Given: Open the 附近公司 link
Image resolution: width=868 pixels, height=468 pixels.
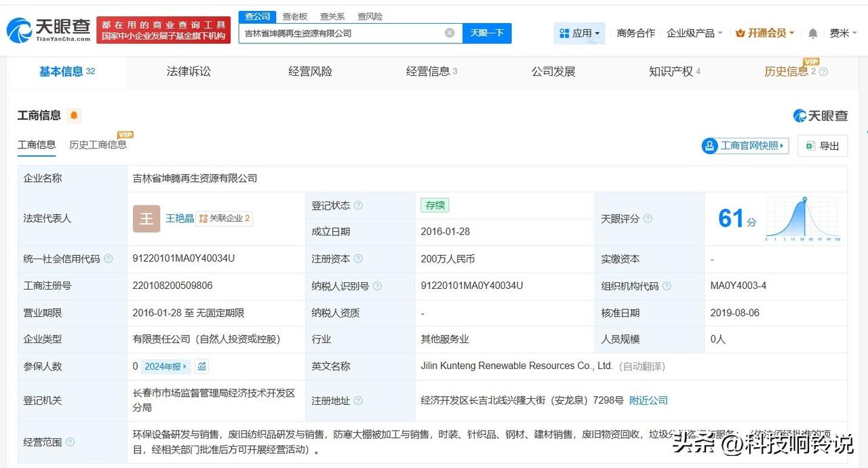Looking at the screenshot, I should pyautogui.click(x=648, y=400).
